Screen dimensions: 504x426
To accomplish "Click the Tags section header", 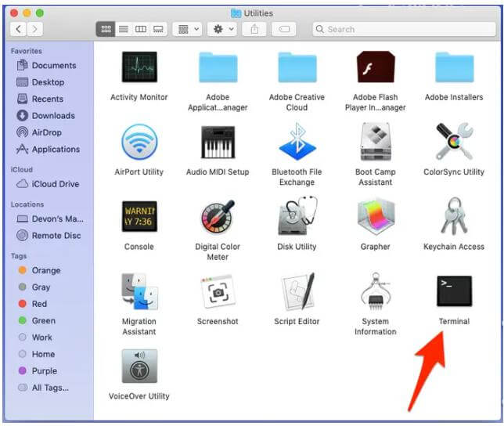I will click(x=19, y=256).
